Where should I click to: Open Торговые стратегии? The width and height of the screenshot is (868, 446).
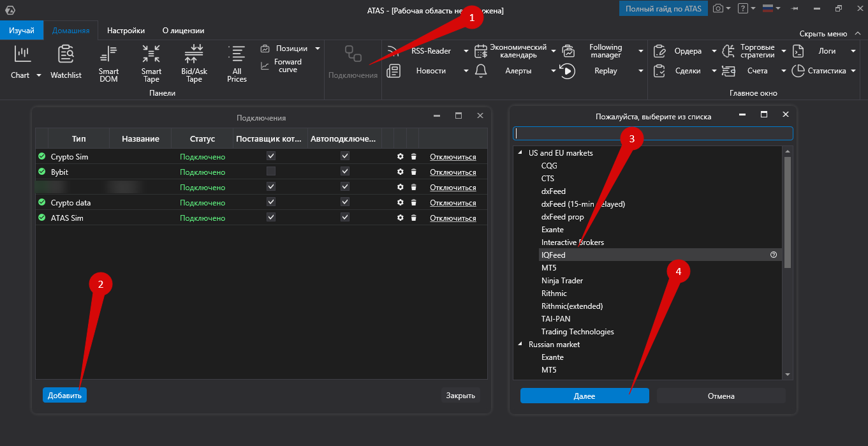pyautogui.click(x=749, y=51)
